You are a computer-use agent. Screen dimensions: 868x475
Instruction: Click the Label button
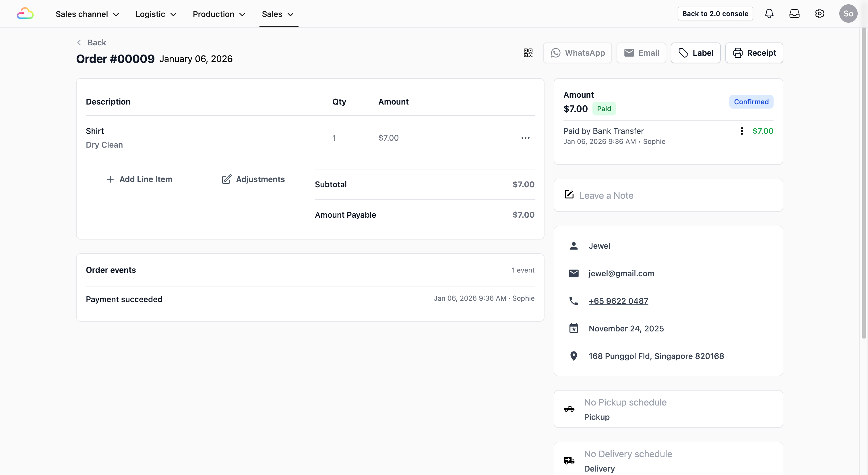tap(695, 53)
